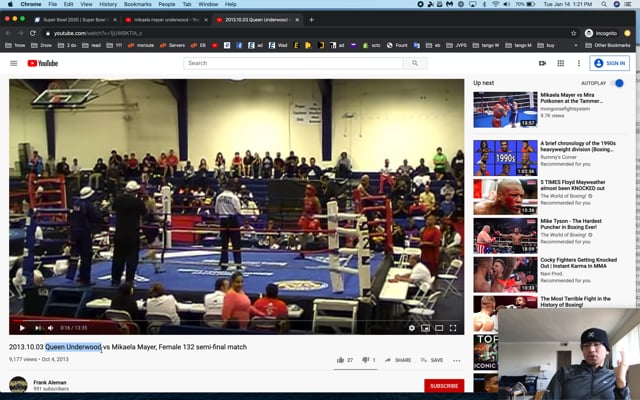The width and height of the screenshot is (640, 400).
Task: Toggle the Autoplay switch off
Action: click(x=618, y=83)
